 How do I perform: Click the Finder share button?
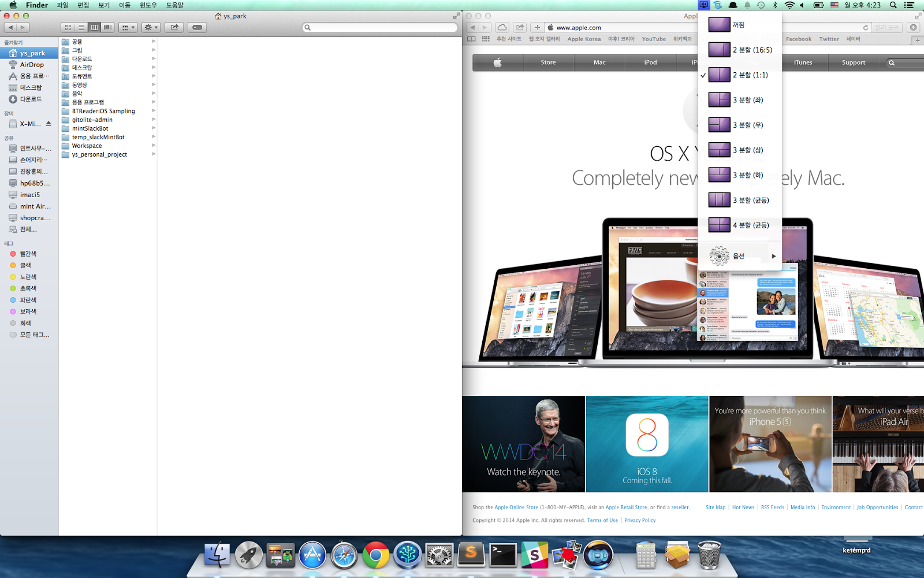[x=174, y=27]
